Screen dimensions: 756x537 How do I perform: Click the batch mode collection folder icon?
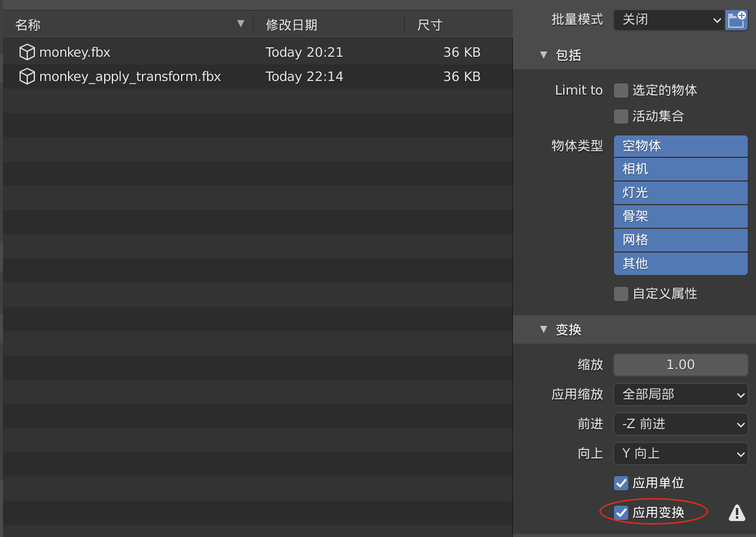736,20
